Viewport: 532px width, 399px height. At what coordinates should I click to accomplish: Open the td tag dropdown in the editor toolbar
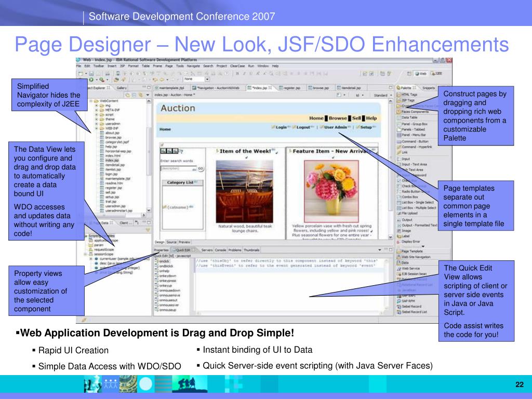360,96
